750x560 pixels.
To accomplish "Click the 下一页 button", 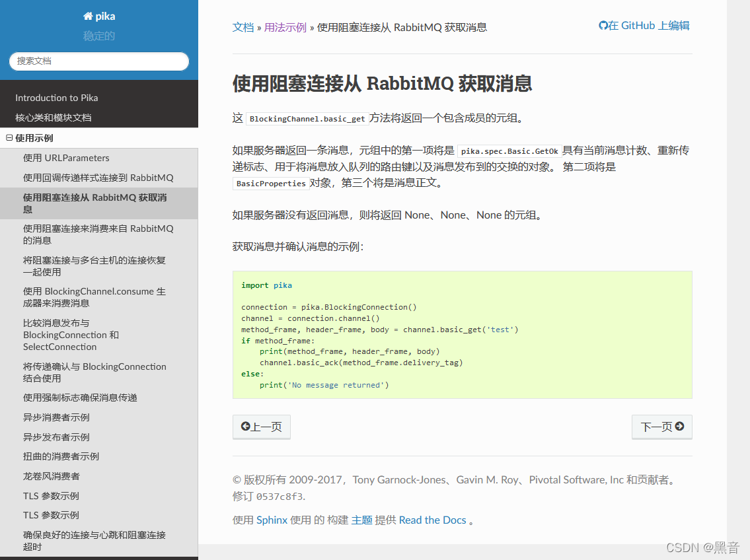I will [661, 427].
